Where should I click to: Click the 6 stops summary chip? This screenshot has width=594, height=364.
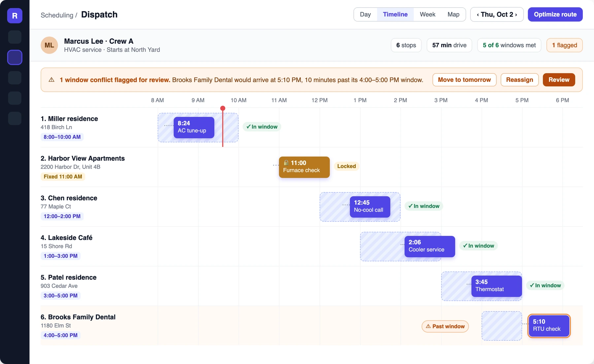(x=406, y=45)
